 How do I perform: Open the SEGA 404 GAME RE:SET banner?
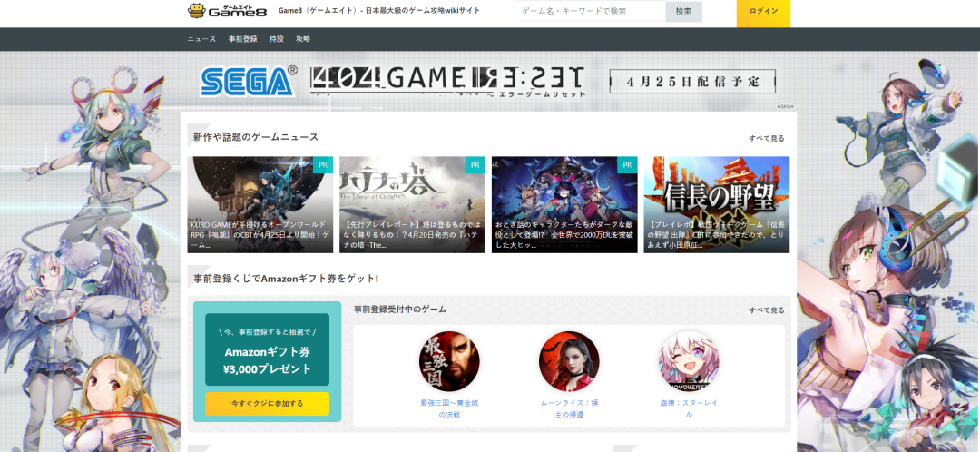coord(489,82)
